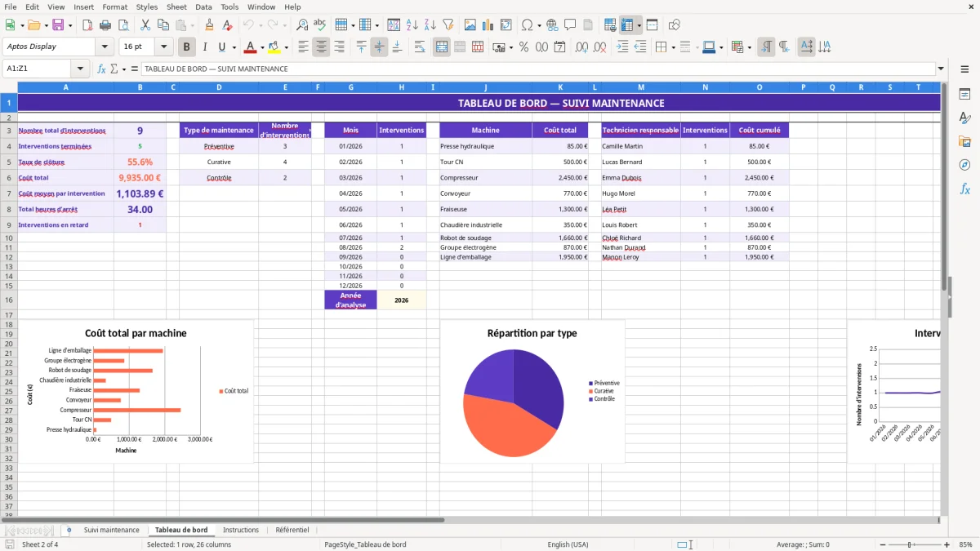Image resolution: width=980 pixels, height=551 pixels.
Task: Open background color dropdown arrow
Action: tap(286, 47)
